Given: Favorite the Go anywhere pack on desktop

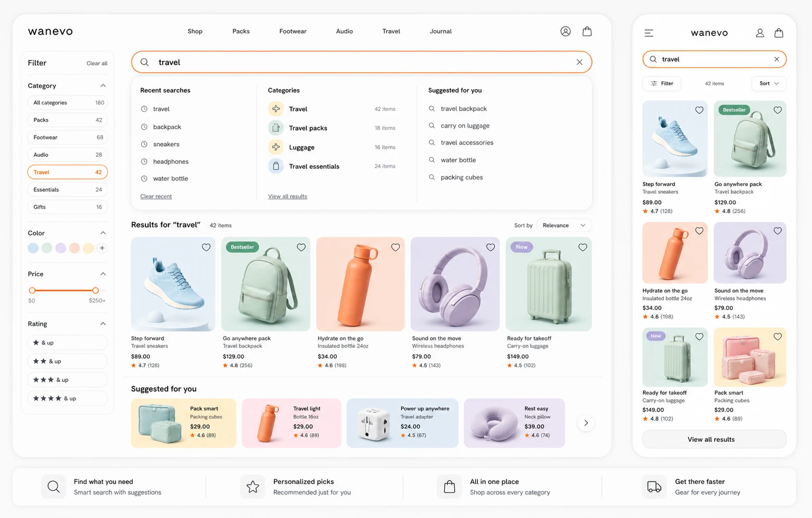Looking at the screenshot, I should [x=301, y=247].
